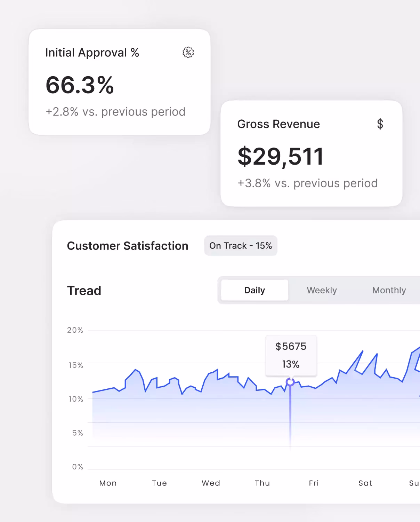This screenshot has width=420, height=522.
Task: Click the Thu axis label
Action: (262, 483)
